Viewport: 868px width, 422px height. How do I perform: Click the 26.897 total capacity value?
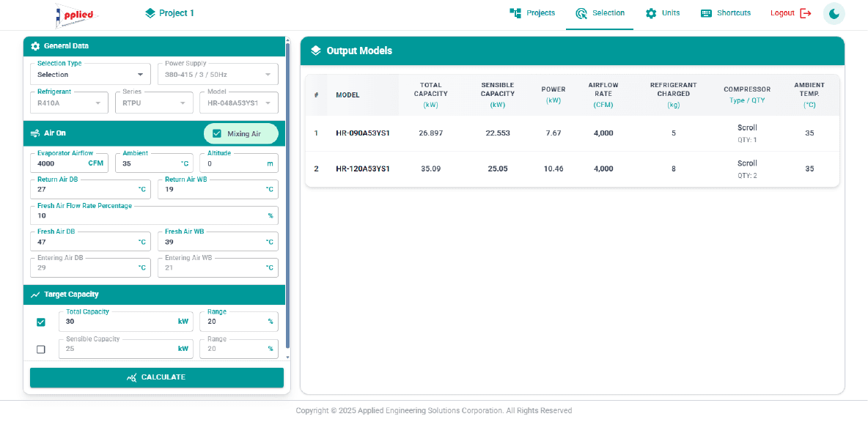pos(431,133)
